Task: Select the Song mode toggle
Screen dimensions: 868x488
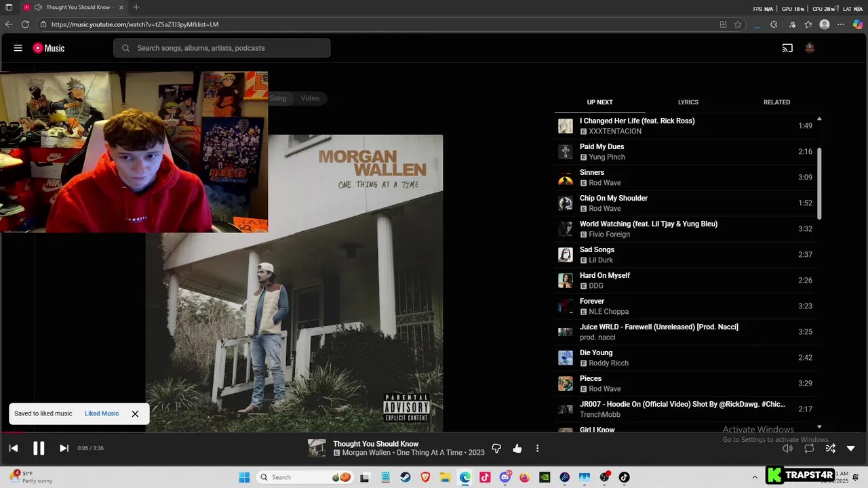Action: point(279,98)
